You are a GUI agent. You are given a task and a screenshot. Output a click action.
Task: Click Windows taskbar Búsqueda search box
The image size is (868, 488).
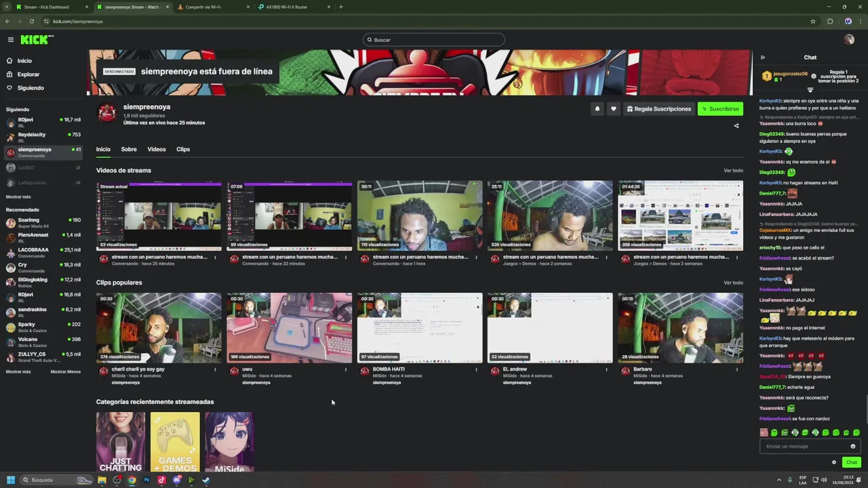pyautogui.click(x=56, y=480)
